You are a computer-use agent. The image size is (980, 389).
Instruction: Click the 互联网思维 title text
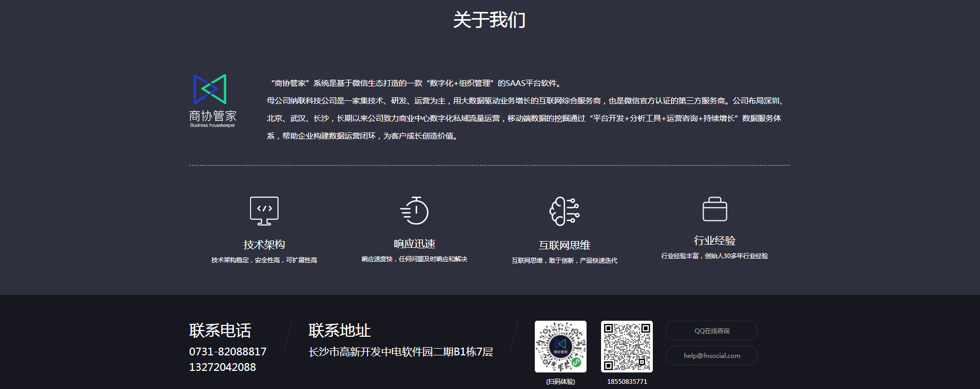[564, 245]
